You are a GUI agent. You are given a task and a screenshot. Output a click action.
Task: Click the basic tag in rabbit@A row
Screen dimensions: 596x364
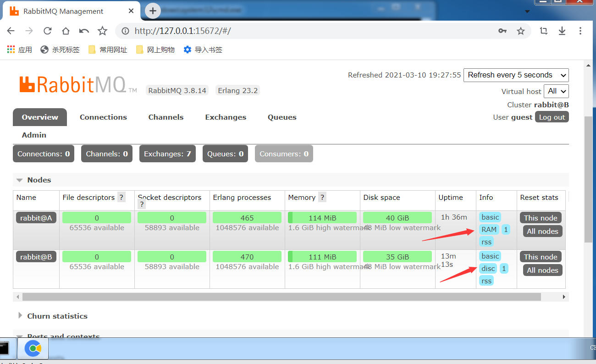pos(490,217)
